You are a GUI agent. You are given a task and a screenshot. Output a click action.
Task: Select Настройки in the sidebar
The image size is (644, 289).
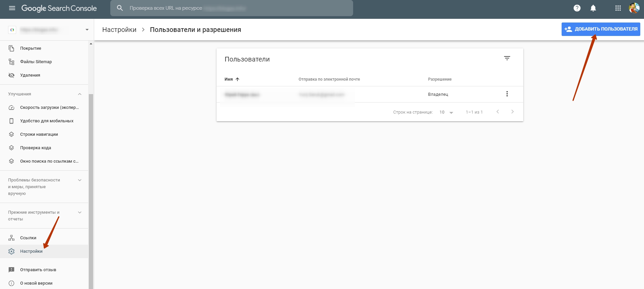[31, 251]
